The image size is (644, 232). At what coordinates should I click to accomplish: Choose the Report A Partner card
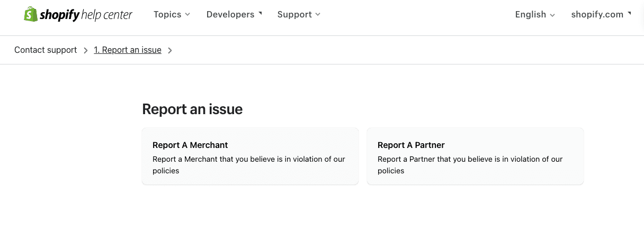coord(475,156)
